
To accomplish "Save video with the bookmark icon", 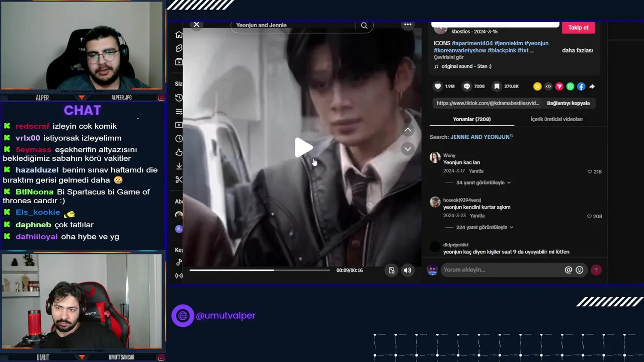I will (497, 86).
